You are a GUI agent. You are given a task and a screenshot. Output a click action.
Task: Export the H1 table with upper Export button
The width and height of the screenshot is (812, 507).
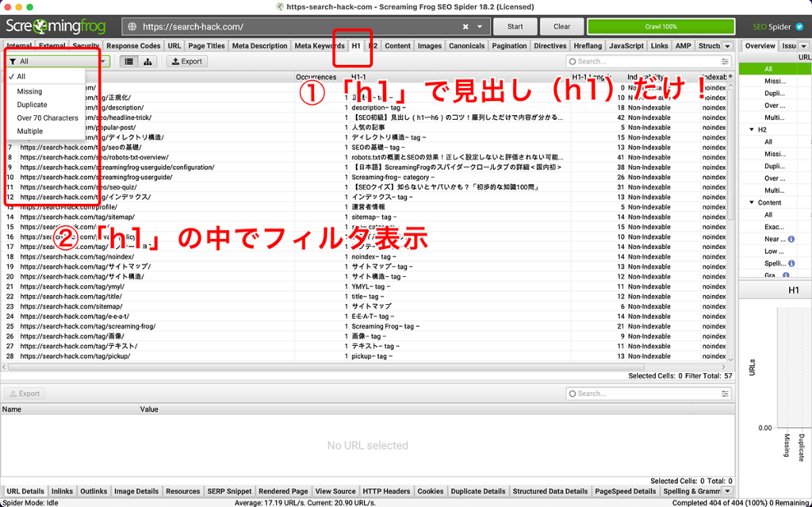point(187,61)
